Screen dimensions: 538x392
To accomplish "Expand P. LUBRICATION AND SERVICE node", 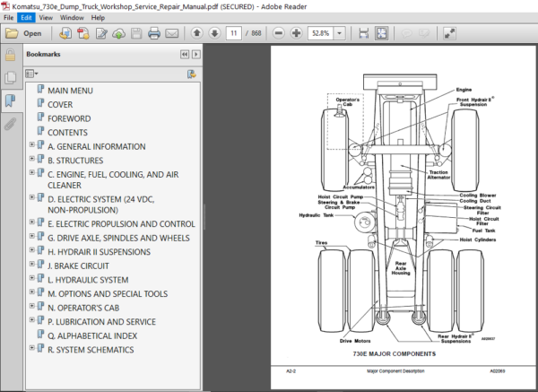I will [x=31, y=320].
